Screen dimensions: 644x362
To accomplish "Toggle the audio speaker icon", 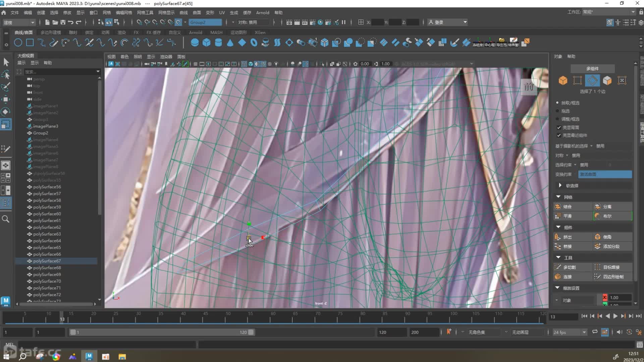I will pyautogui.click(x=619, y=332).
